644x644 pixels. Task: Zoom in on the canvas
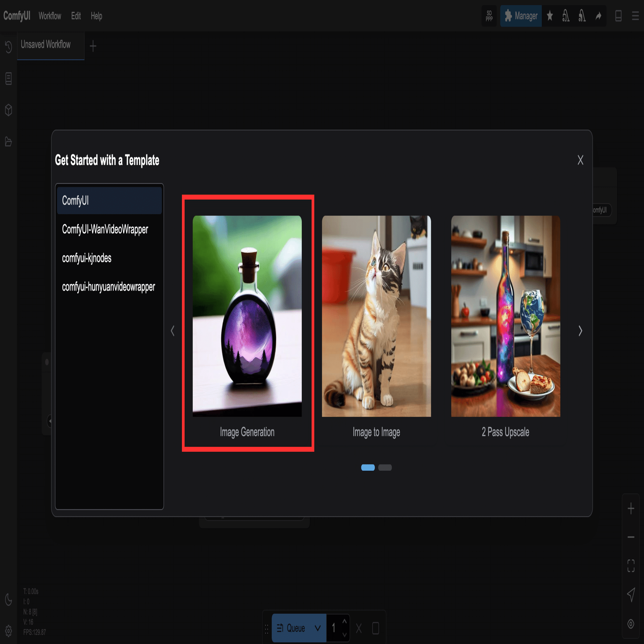631,508
